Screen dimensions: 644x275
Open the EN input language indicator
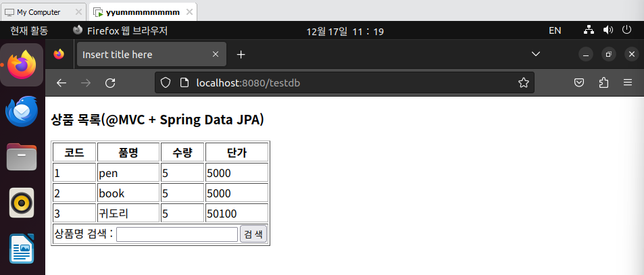pos(555,31)
